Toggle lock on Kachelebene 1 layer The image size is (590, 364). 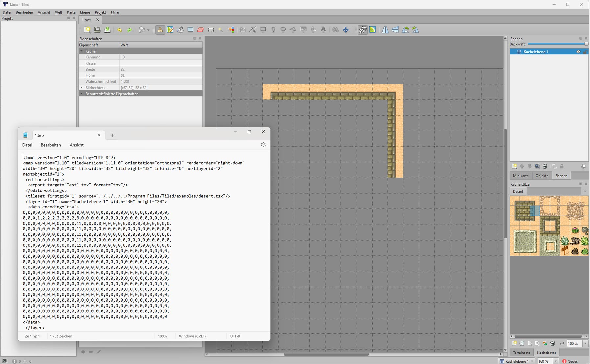click(x=585, y=52)
